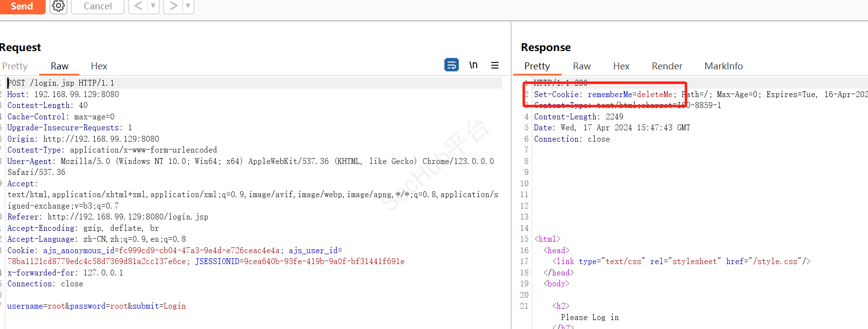Switch the Response view to the Raw tab
This screenshot has width=868, height=329.
click(581, 66)
